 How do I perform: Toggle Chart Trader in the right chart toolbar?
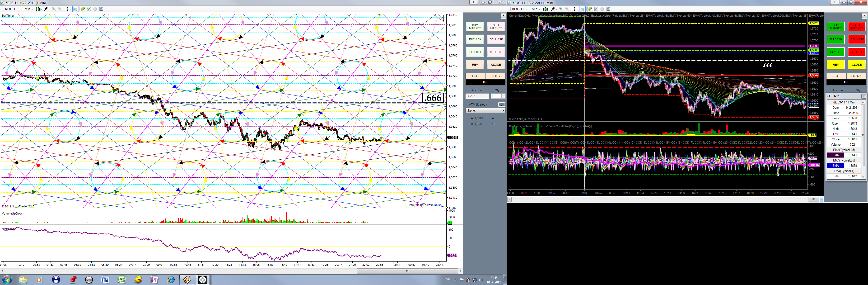coord(590,9)
